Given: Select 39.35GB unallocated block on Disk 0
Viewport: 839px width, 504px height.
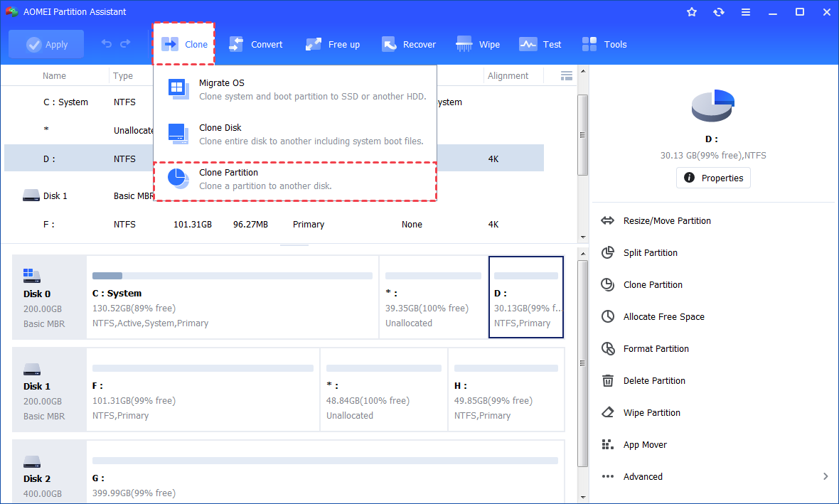Looking at the screenshot, I should click(x=433, y=297).
